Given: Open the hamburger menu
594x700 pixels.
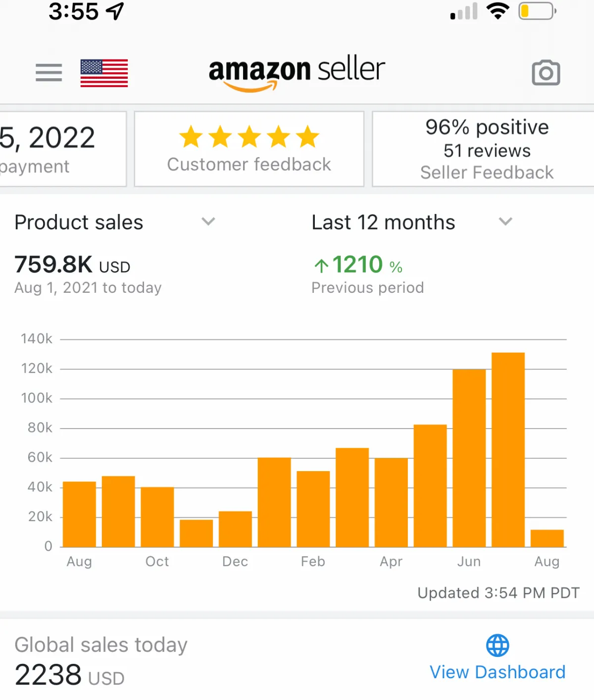Looking at the screenshot, I should coord(49,72).
